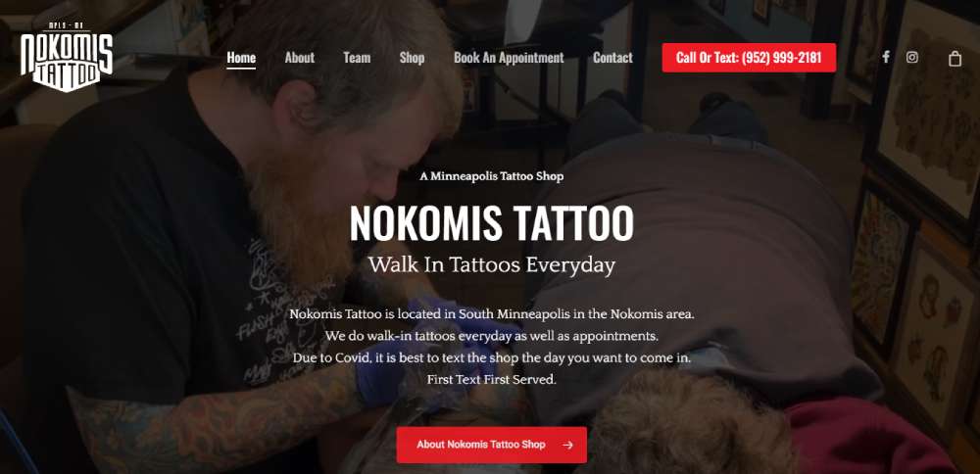Viewport: 980px width, 474px height.
Task: Click the Call Or Text phone button
Action: [749, 58]
